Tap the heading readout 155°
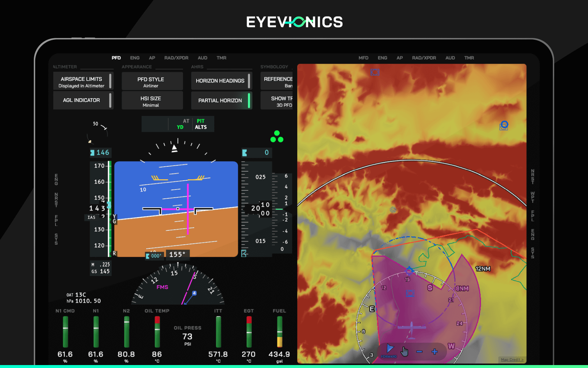Screen dimensions: 588x368 [178, 255]
